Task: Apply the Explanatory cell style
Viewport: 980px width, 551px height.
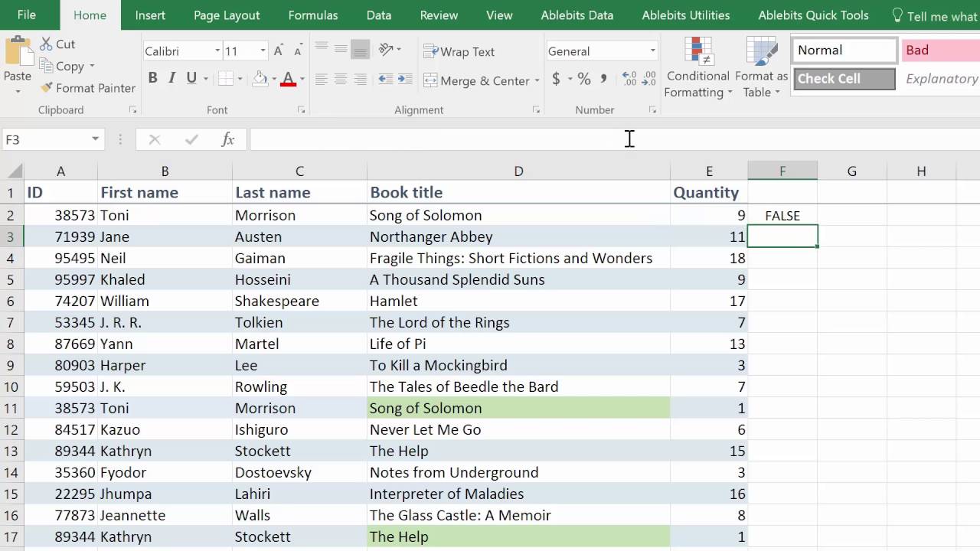Action: point(940,79)
